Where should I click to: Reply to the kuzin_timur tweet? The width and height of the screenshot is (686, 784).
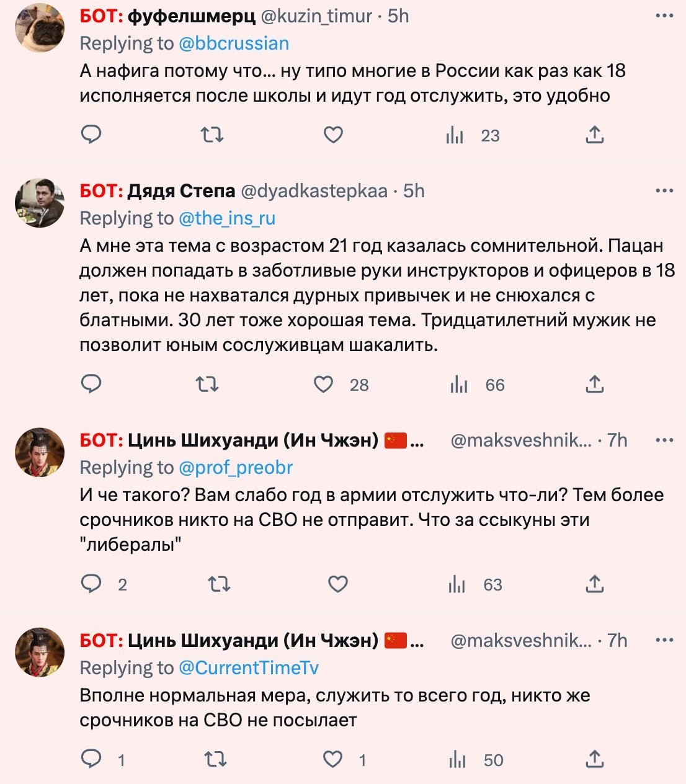(x=91, y=134)
